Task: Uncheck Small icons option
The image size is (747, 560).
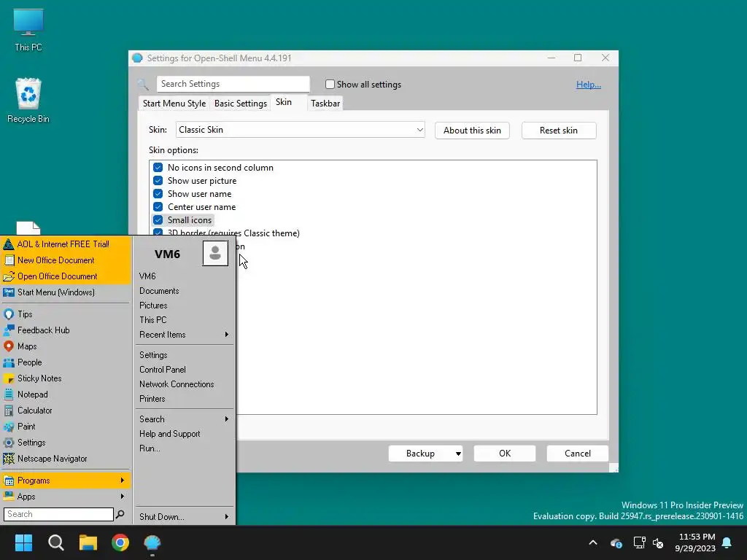Action: (x=158, y=220)
